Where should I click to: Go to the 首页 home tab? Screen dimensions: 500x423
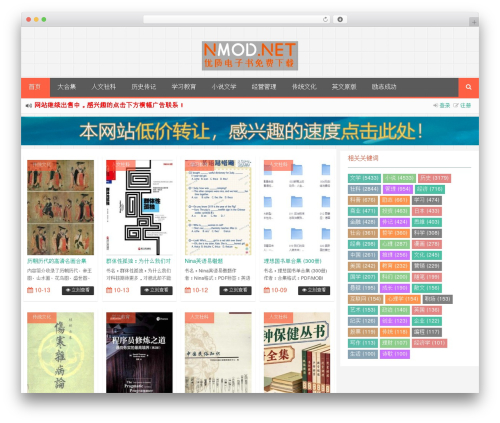[x=35, y=87]
